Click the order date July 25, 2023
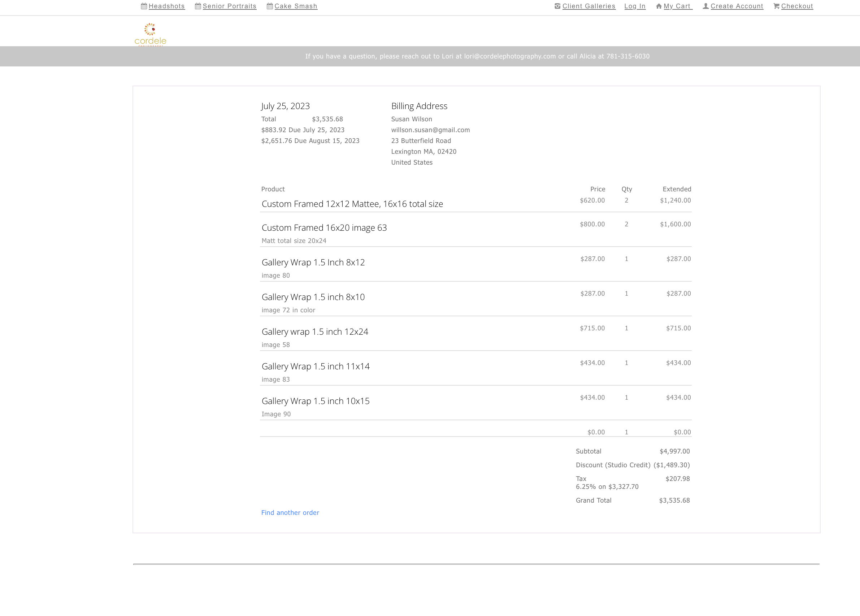 pyautogui.click(x=286, y=106)
